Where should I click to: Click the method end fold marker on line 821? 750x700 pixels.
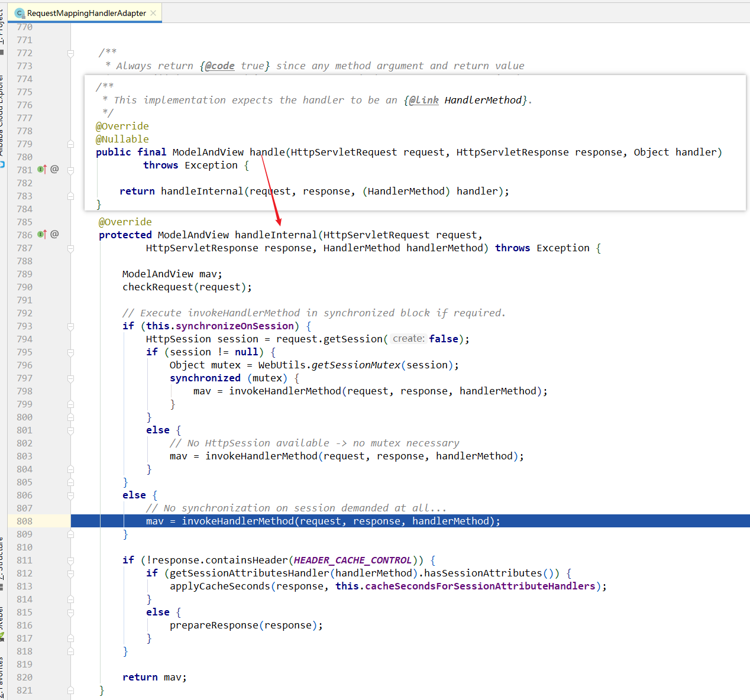(x=70, y=691)
